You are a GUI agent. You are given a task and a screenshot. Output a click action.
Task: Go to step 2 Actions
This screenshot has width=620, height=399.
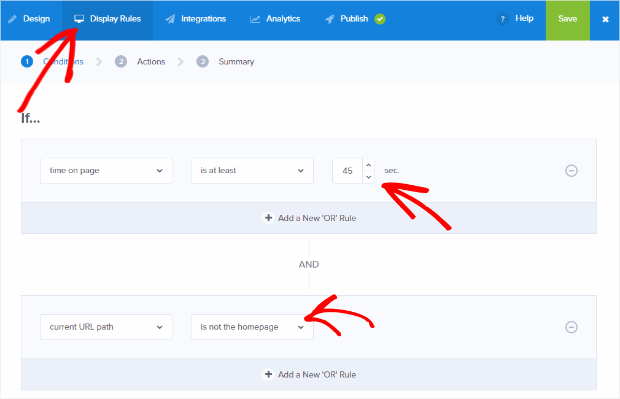[140, 62]
